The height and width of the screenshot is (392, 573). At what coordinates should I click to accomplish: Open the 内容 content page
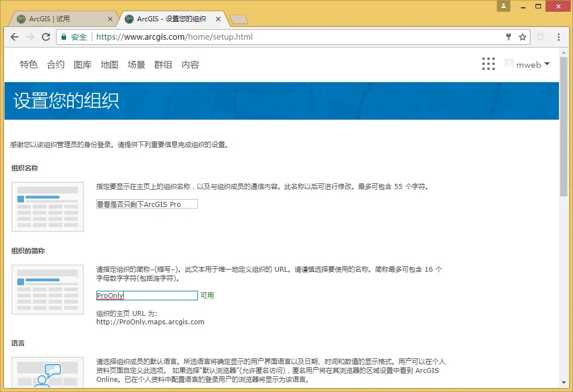190,65
